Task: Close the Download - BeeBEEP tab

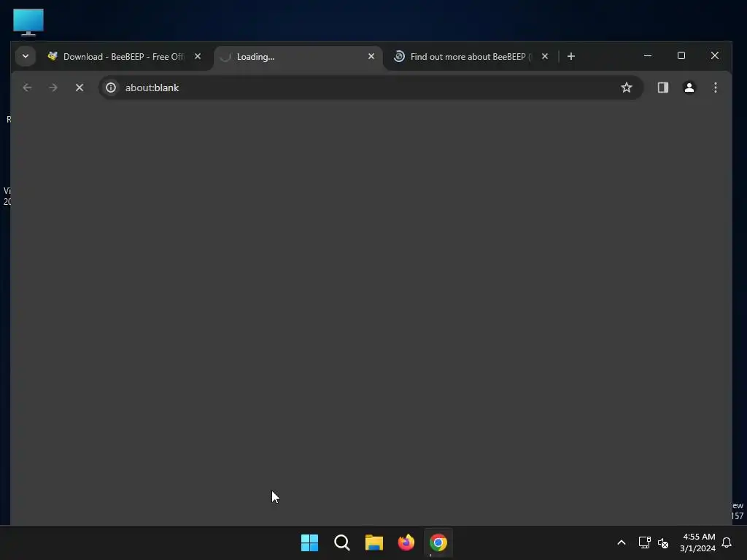Action: (198, 56)
